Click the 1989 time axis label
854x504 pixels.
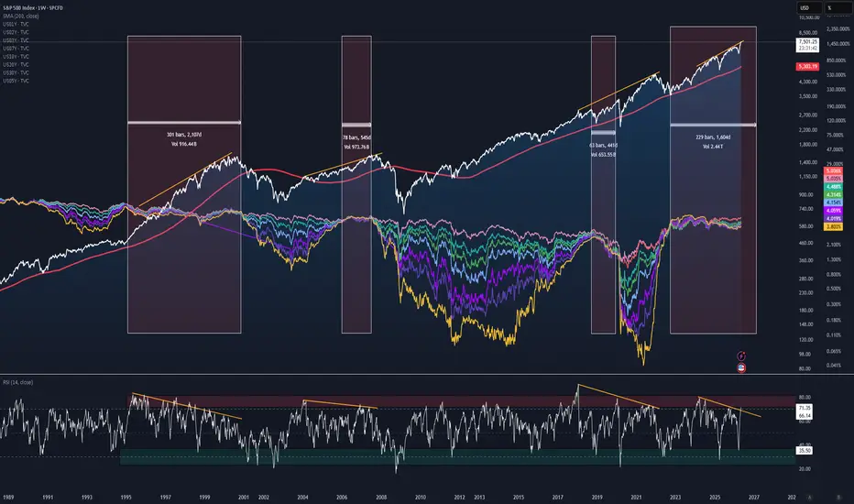[x=8, y=498]
